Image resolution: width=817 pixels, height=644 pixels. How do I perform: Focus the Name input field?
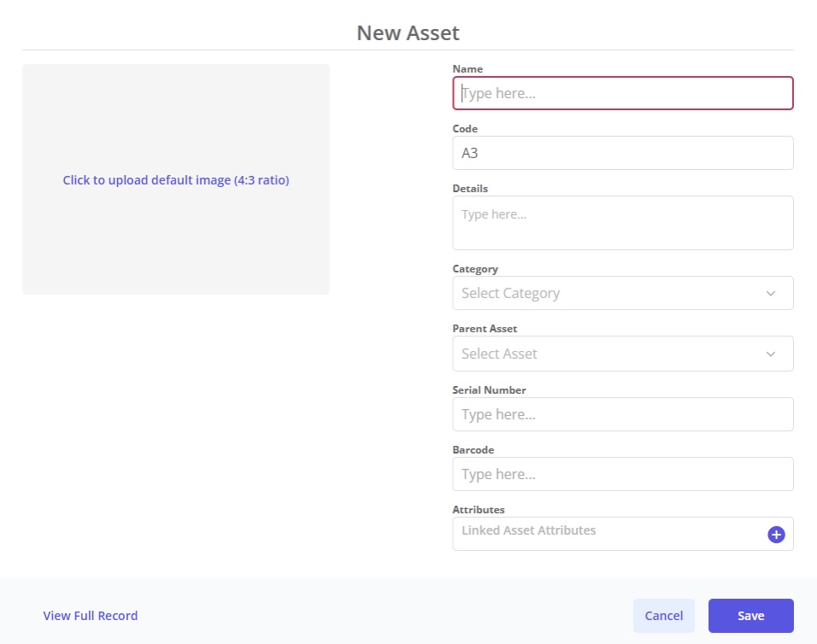(622, 93)
